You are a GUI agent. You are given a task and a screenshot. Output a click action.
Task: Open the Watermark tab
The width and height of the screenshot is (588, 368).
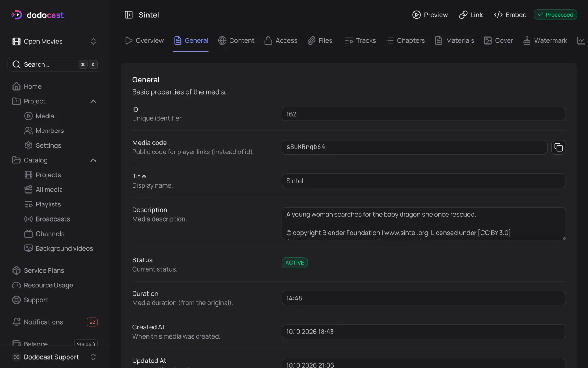pos(545,40)
